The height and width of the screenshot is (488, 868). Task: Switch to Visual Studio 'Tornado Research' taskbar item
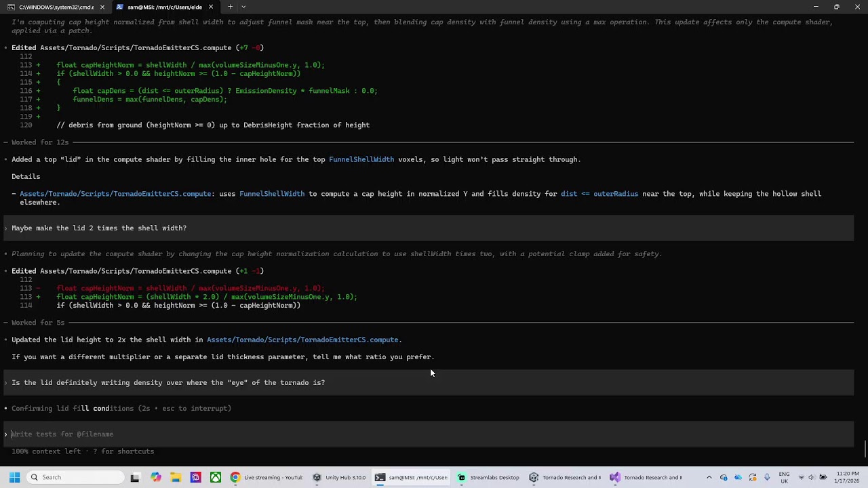tap(646, 477)
